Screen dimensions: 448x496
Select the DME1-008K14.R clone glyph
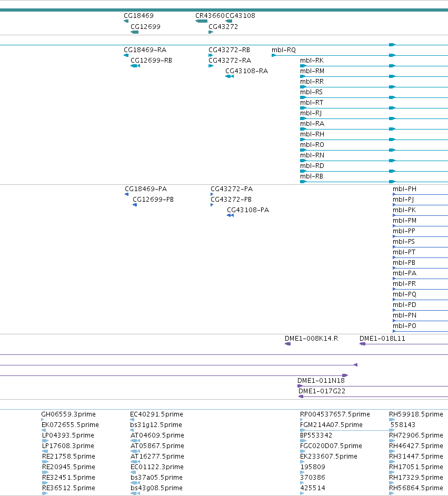pos(288,344)
